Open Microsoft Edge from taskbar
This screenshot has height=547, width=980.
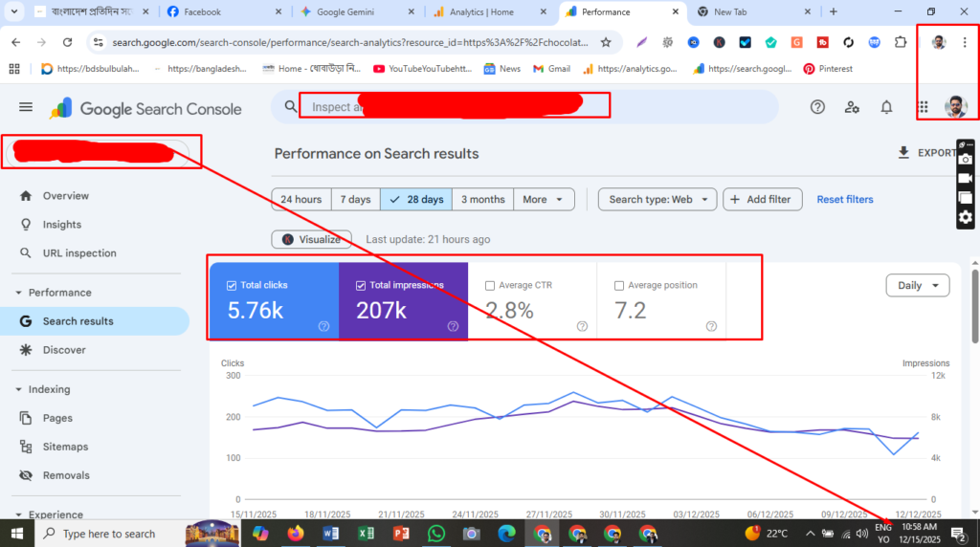click(x=506, y=534)
